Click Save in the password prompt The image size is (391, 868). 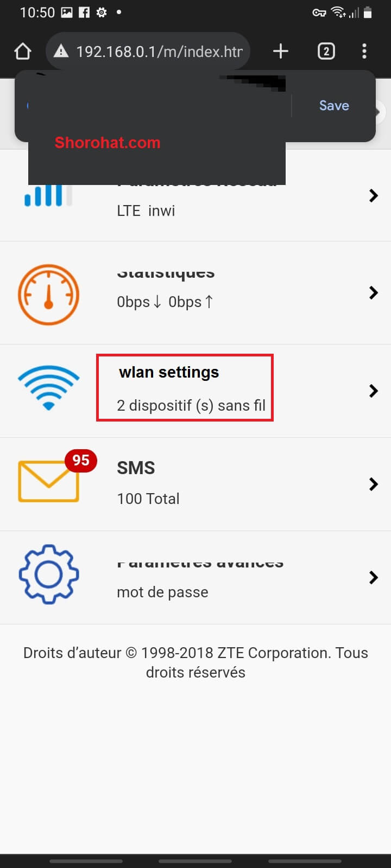pos(334,105)
